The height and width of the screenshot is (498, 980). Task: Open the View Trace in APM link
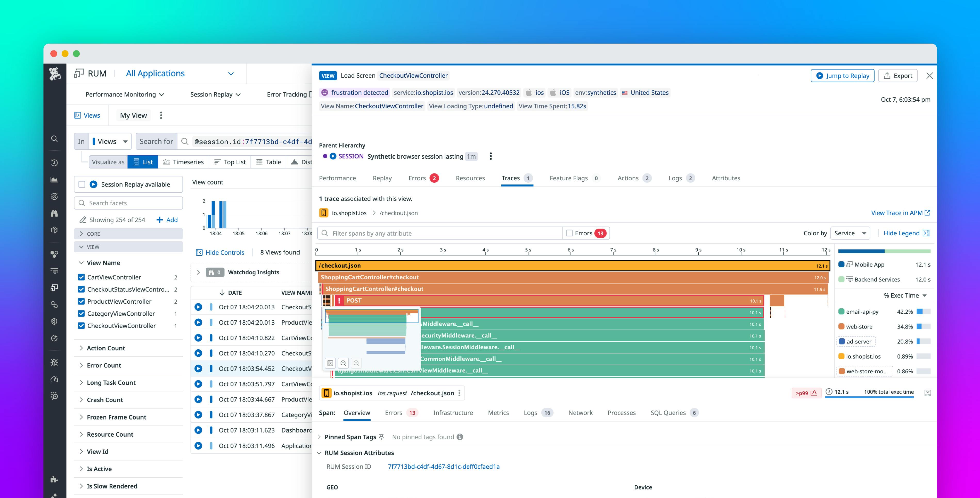click(898, 212)
